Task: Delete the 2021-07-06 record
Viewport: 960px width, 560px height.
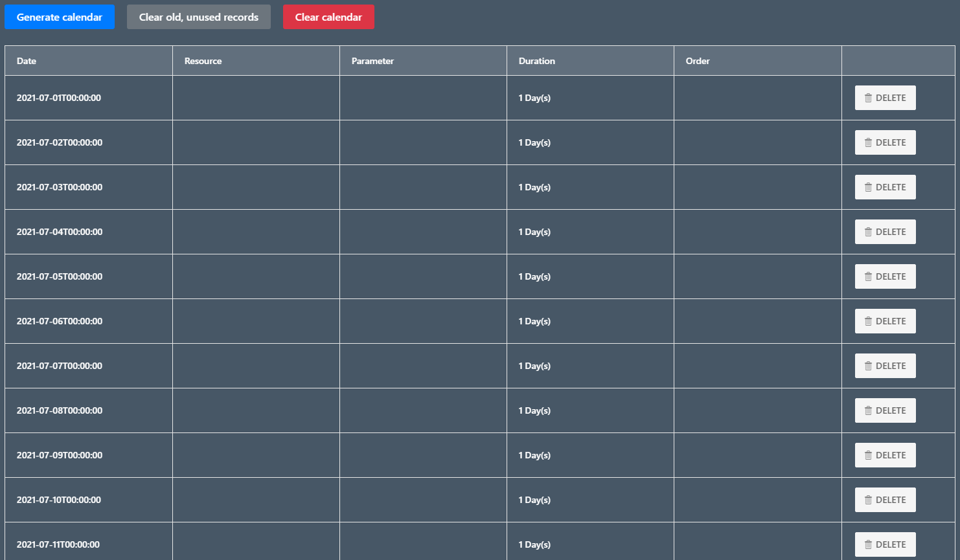Action: [x=885, y=321]
